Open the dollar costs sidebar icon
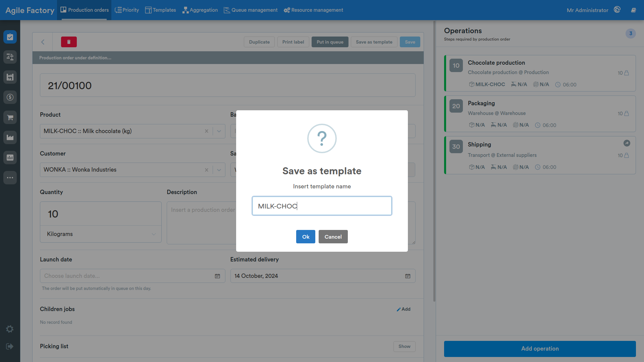The image size is (644, 362). (10, 97)
